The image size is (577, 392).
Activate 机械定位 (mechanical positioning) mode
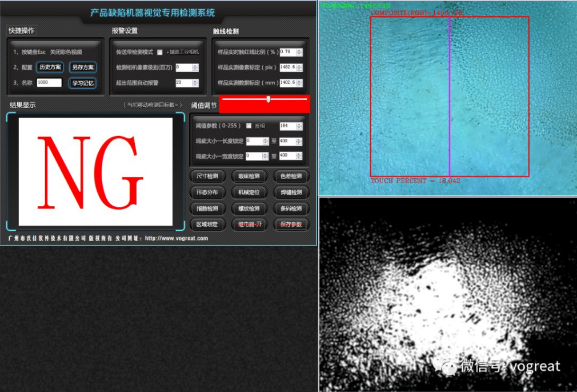(250, 193)
